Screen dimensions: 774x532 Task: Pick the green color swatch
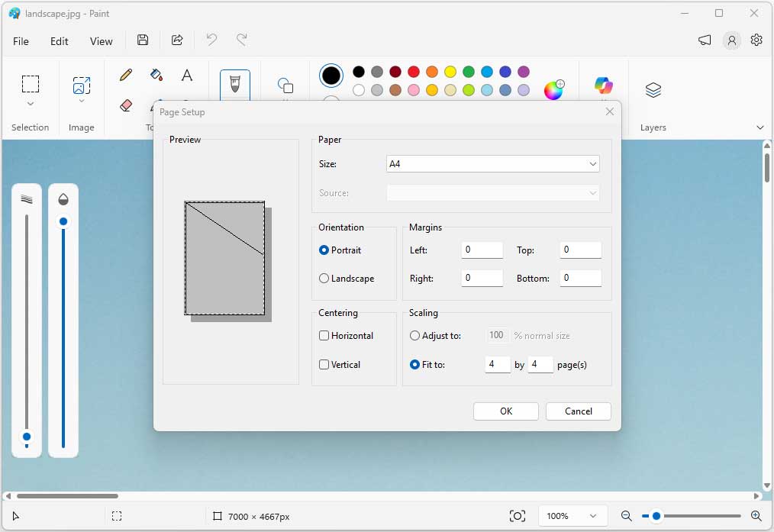(x=469, y=72)
